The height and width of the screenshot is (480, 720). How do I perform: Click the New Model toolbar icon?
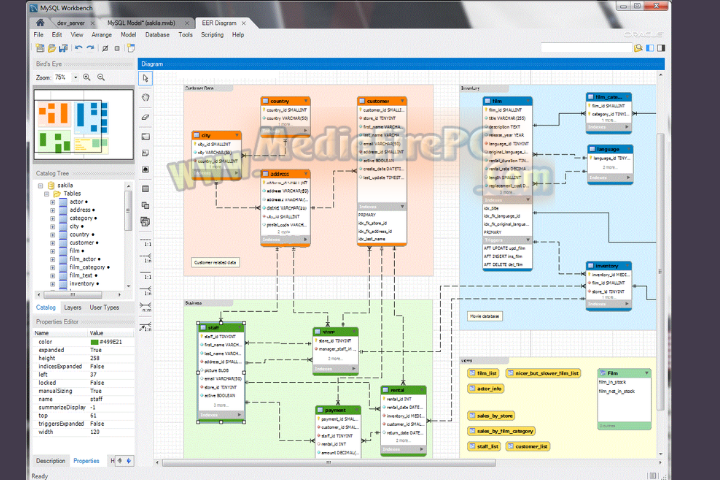[40, 48]
